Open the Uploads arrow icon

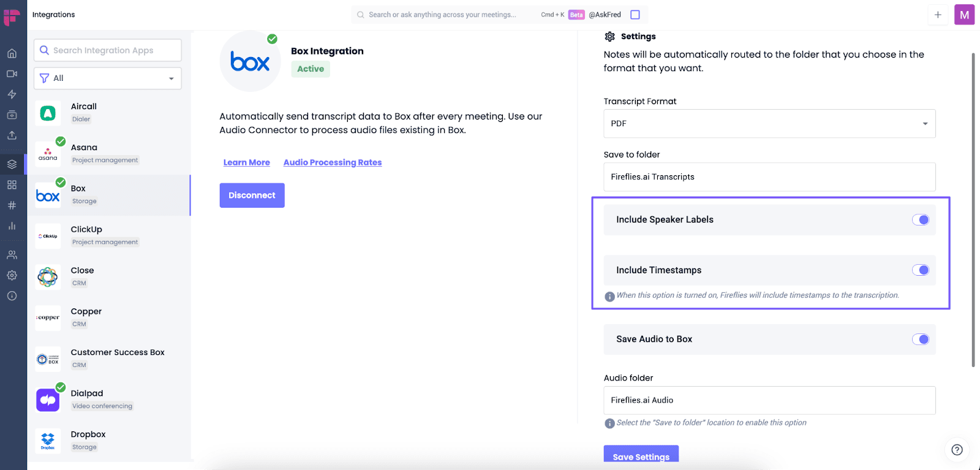click(x=12, y=135)
